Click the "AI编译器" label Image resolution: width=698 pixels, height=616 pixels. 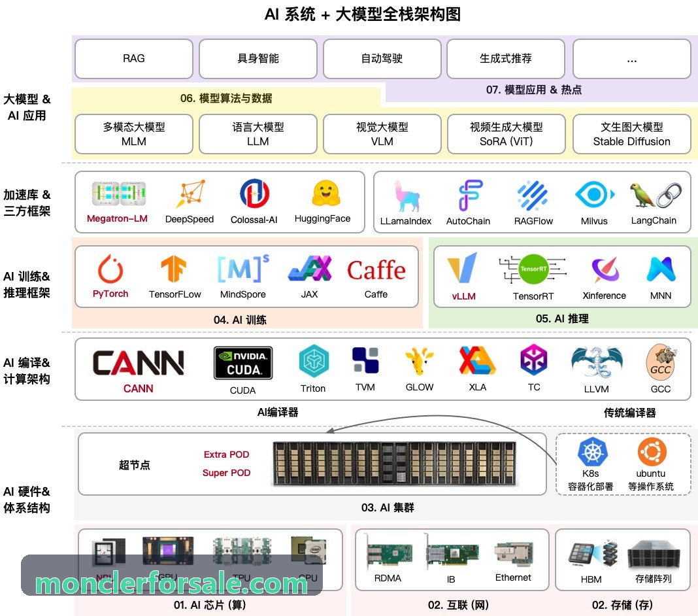(x=278, y=412)
